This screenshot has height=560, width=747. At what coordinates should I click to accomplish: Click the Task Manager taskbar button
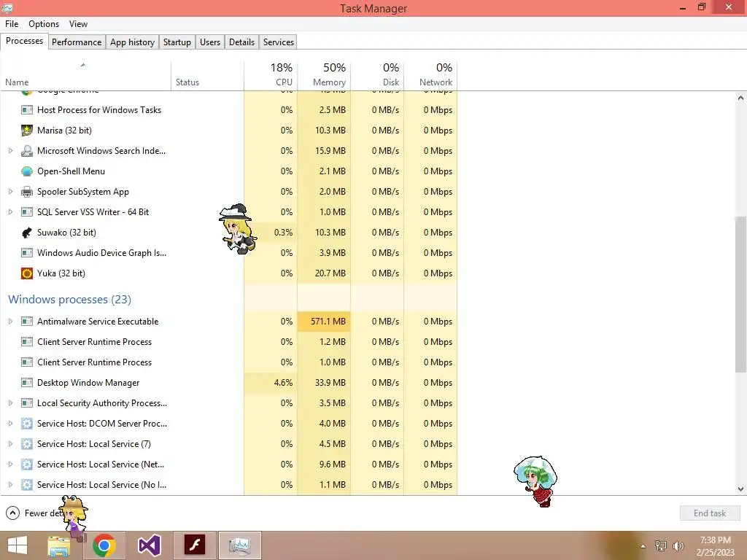click(x=239, y=545)
